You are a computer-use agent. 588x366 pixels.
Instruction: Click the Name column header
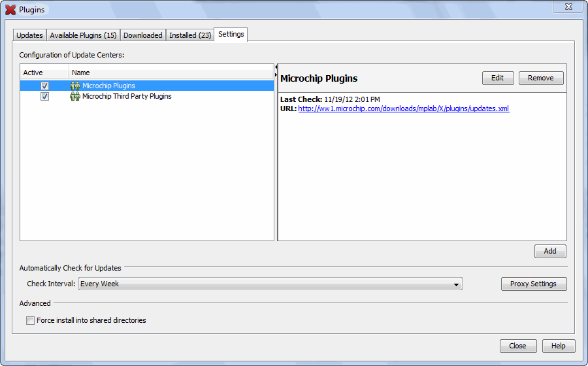[171, 73]
